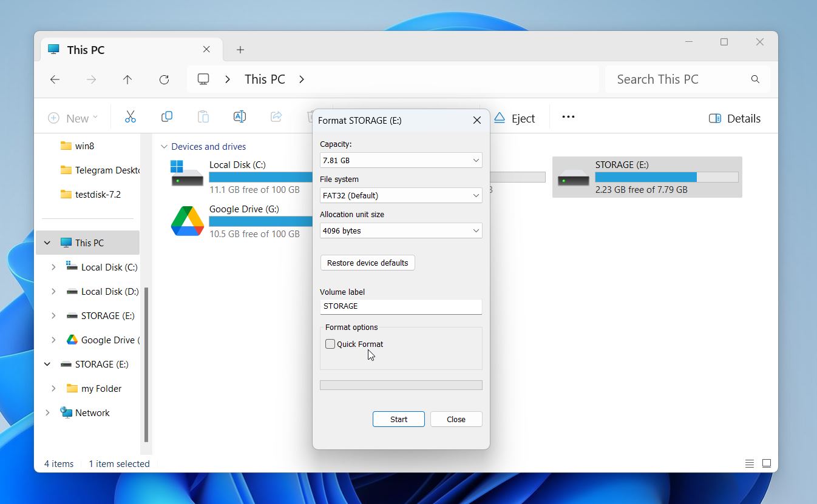Open the Capacity dropdown

click(x=401, y=160)
